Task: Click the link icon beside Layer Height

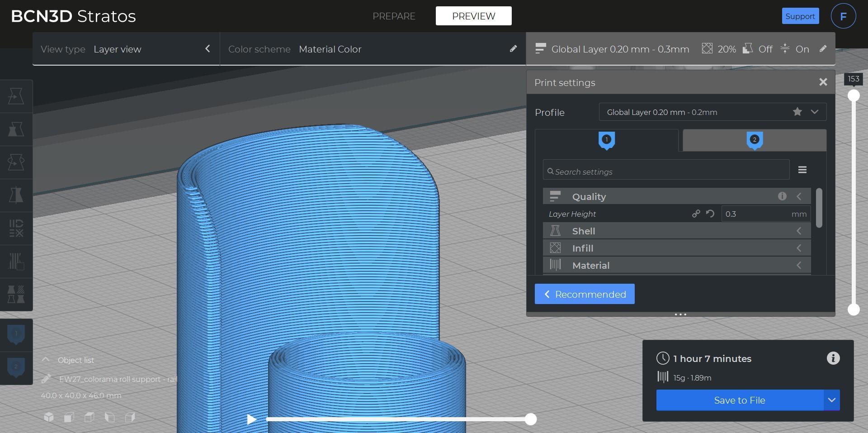Action: [x=696, y=214]
